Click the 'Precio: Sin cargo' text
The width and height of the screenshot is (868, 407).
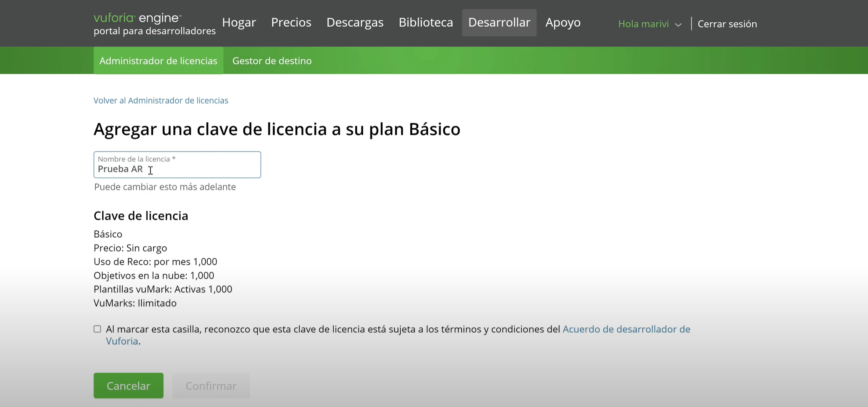(x=130, y=248)
